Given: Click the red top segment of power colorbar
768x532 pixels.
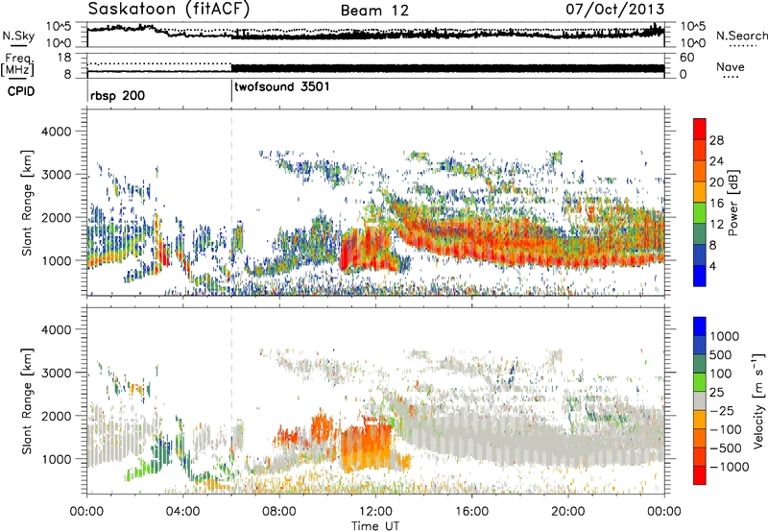Looking at the screenshot, I should tap(700, 129).
